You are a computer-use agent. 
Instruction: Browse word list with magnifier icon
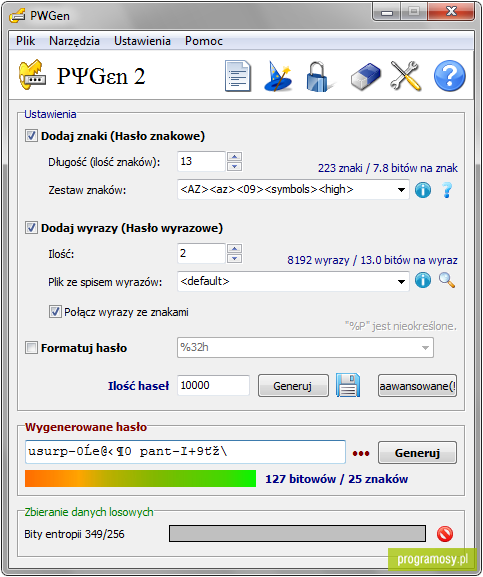(x=447, y=280)
